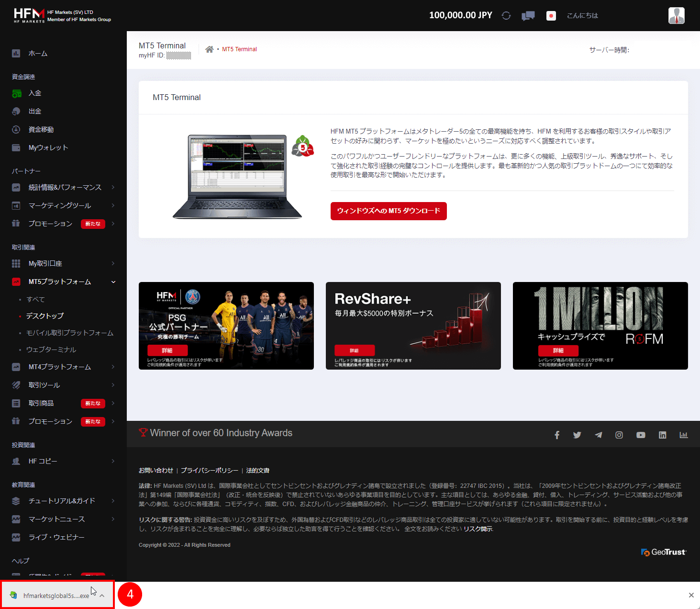Open the live chat icon in the top bar
This screenshot has height=609, width=700.
tap(528, 15)
